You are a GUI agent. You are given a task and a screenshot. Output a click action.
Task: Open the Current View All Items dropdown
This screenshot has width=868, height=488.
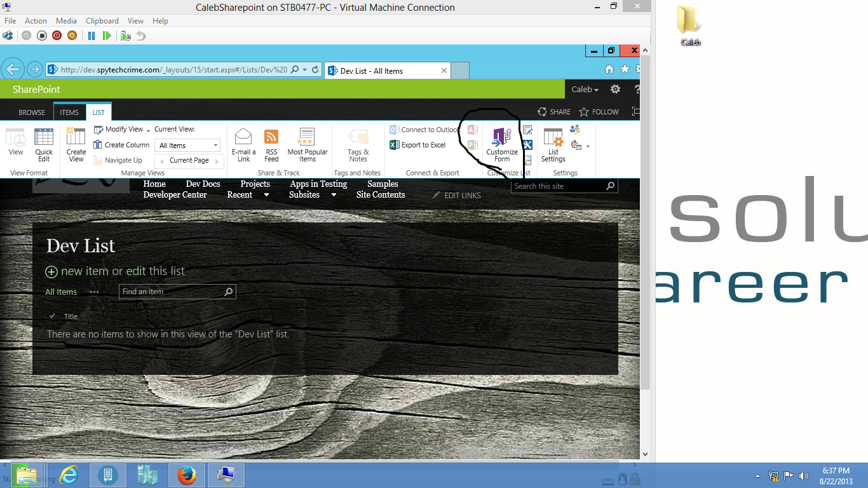pyautogui.click(x=187, y=146)
